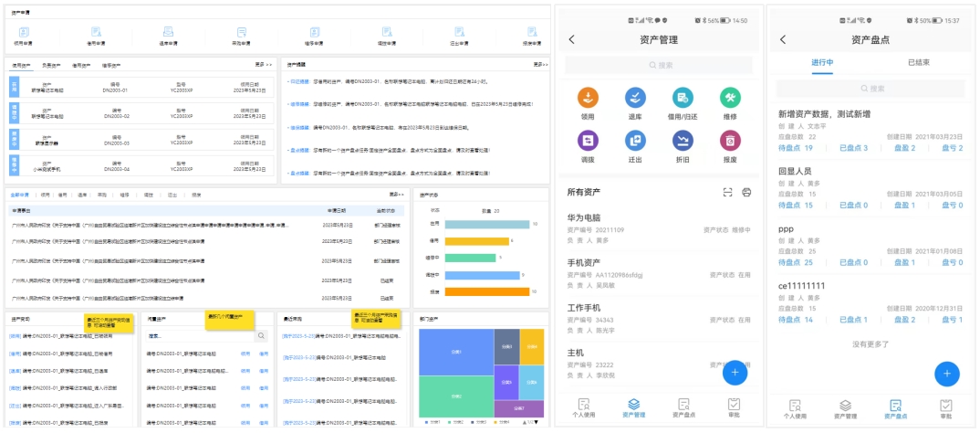
Task: Open the 归还提醒 reminder link
Action: coord(300,81)
